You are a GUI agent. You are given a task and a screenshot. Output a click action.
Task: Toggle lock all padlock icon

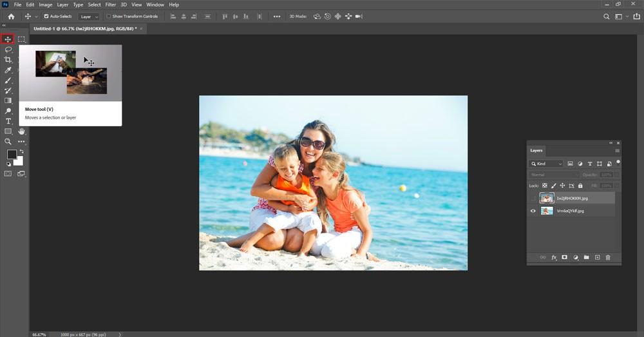pyautogui.click(x=580, y=186)
